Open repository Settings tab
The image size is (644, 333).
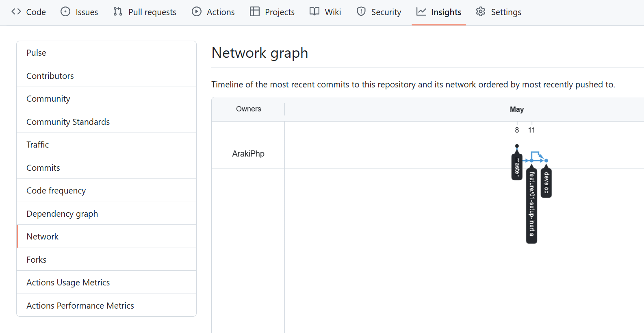tap(499, 12)
